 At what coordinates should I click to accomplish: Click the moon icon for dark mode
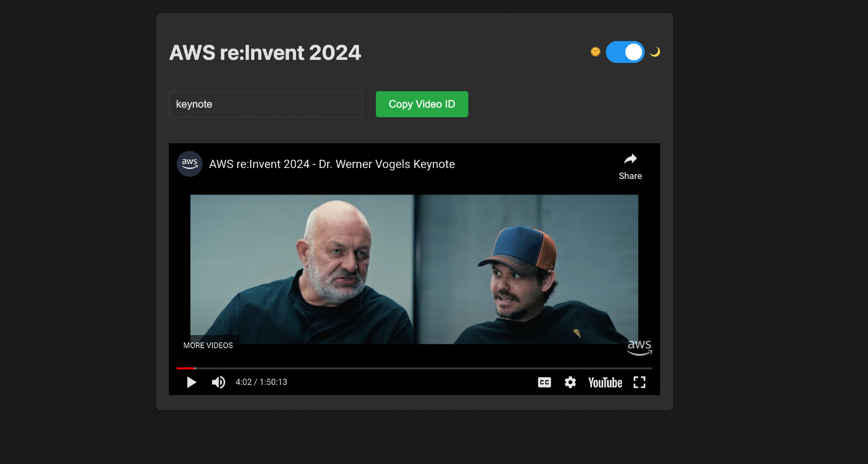(x=655, y=52)
